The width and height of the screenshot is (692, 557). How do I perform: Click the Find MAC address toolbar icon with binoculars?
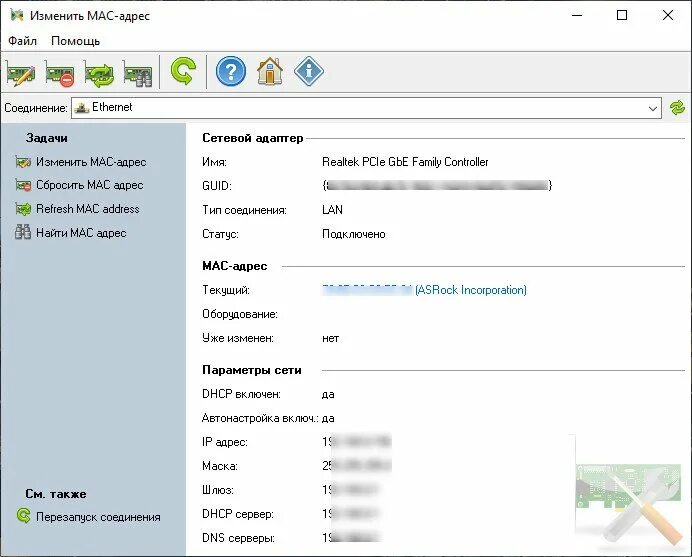coord(137,74)
